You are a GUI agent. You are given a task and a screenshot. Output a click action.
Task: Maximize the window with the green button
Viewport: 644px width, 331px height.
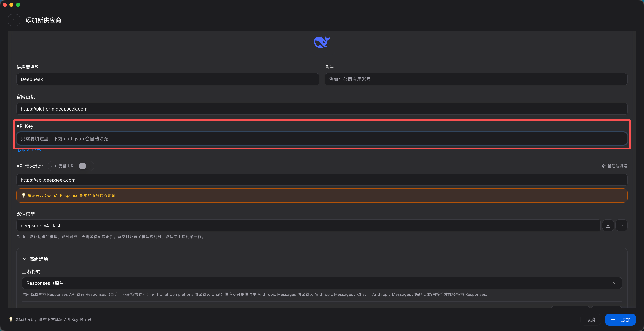[18, 5]
